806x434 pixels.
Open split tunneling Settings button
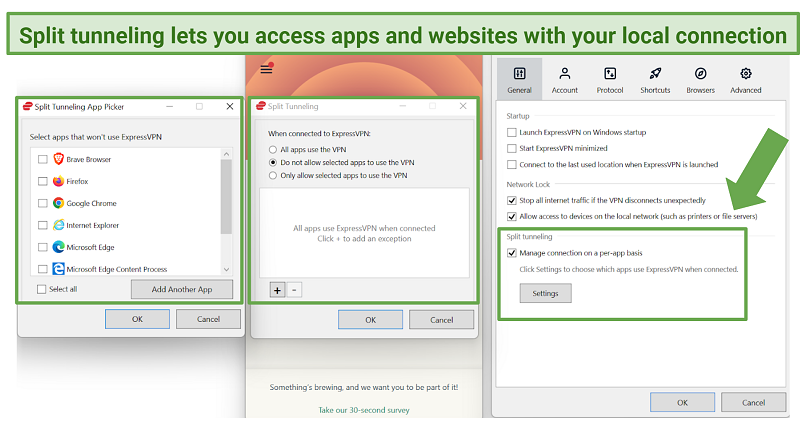tap(545, 293)
